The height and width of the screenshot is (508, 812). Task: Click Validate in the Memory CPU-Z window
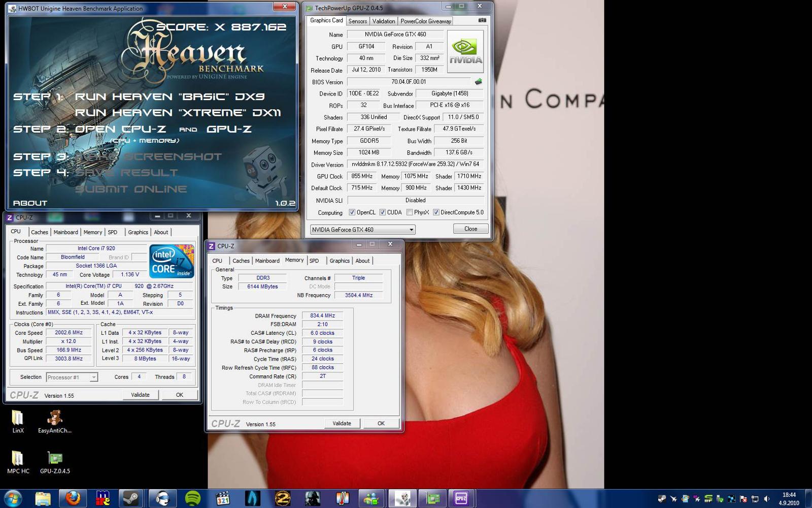342,423
